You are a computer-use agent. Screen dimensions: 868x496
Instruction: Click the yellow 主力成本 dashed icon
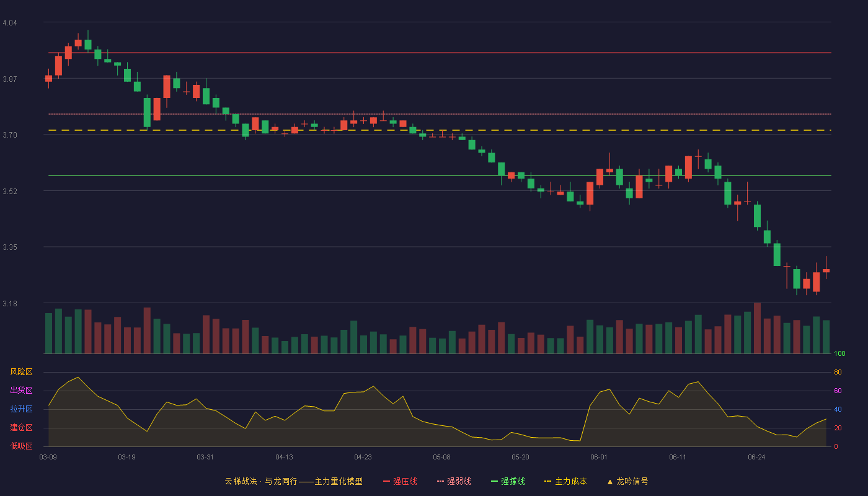(x=548, y=481)
